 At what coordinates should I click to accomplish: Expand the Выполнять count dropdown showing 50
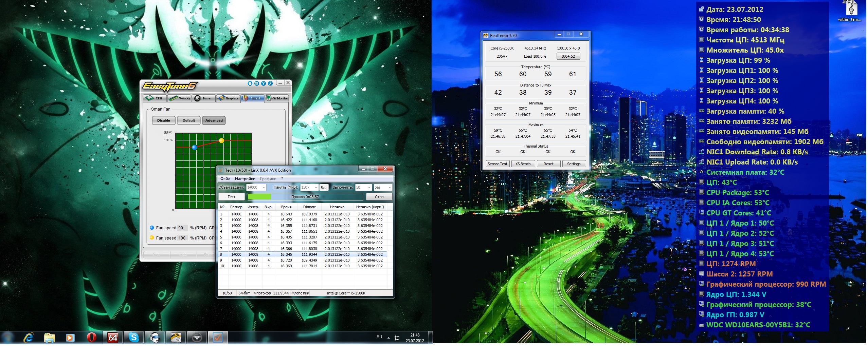pos(369,187)
